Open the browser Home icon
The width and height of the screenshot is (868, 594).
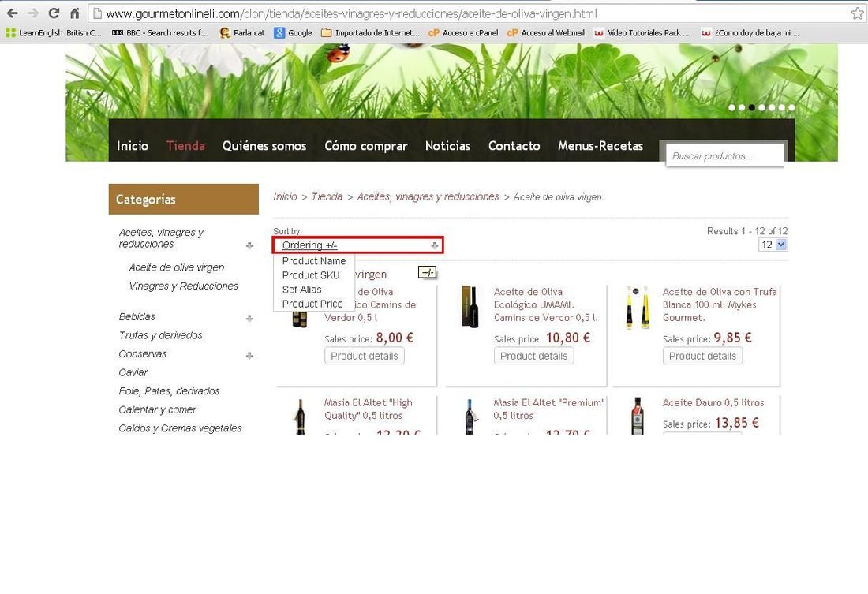point(75,13)
